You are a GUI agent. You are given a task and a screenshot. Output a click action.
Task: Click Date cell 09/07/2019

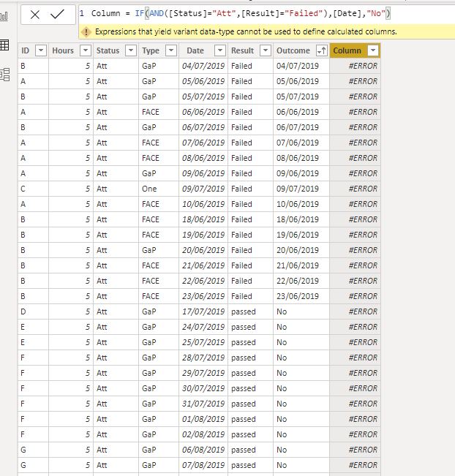click(x=203, y=189)
